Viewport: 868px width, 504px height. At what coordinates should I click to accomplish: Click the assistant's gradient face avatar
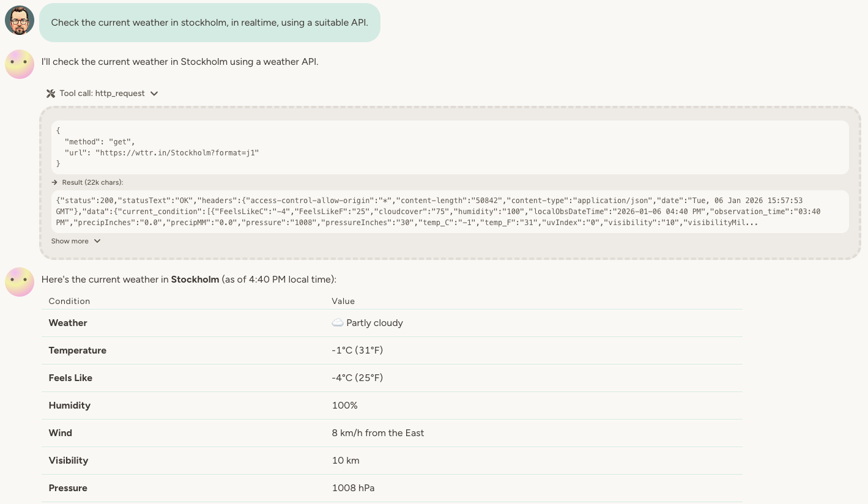click(19, 64)
